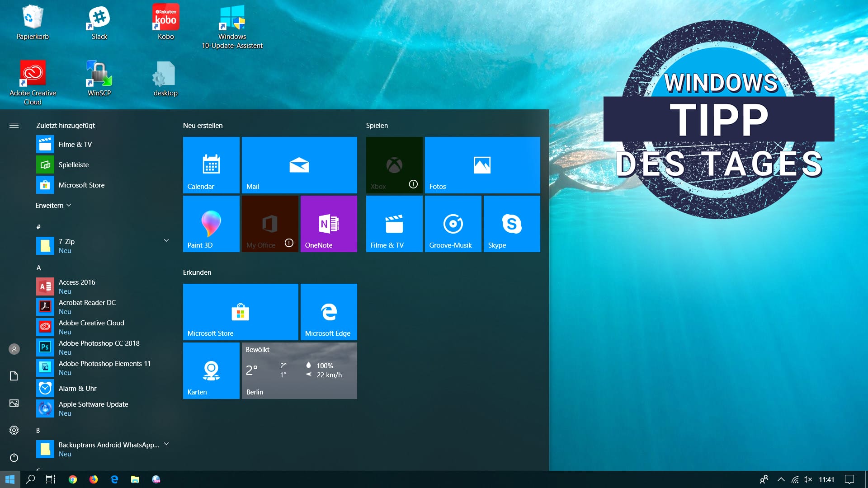Toggle My Office notification badge
Image resolution: width=868 pixels, height=488 pixels.
coord(290,243)
